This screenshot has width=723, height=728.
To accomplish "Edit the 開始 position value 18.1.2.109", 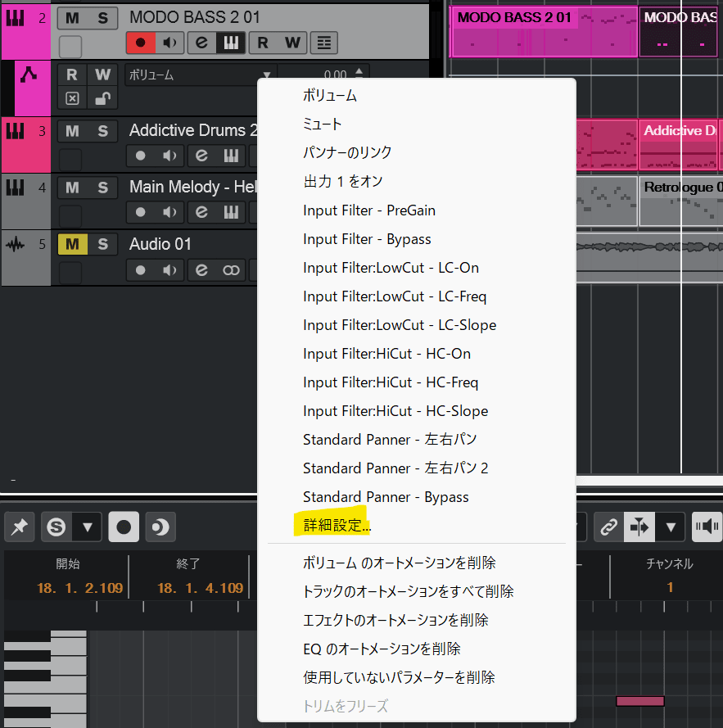I will [80, 588].
